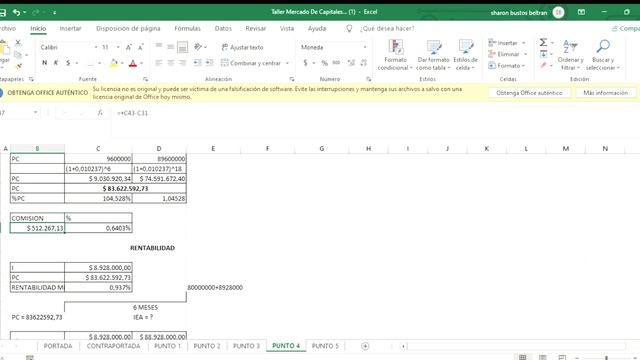Switch to the Fórmulas ribbon tab
Viewport: 640px width, 360px height.
point(187,29)
